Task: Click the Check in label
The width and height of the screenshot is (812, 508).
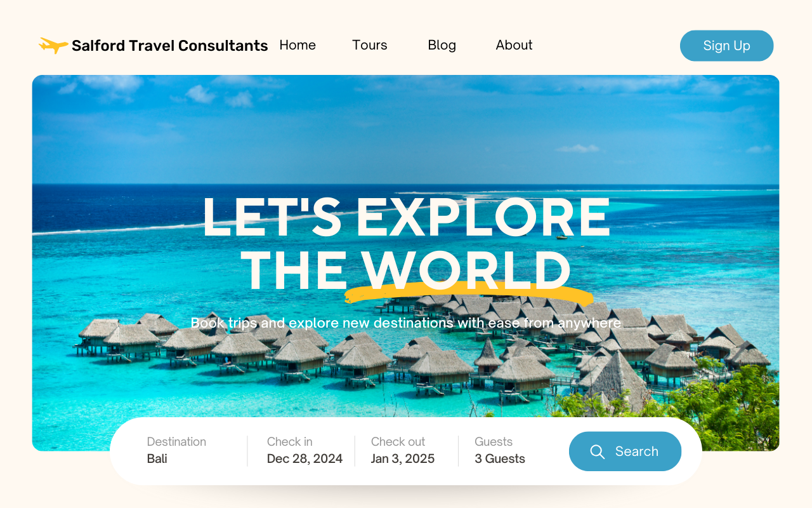Action: tap(289, 442)
